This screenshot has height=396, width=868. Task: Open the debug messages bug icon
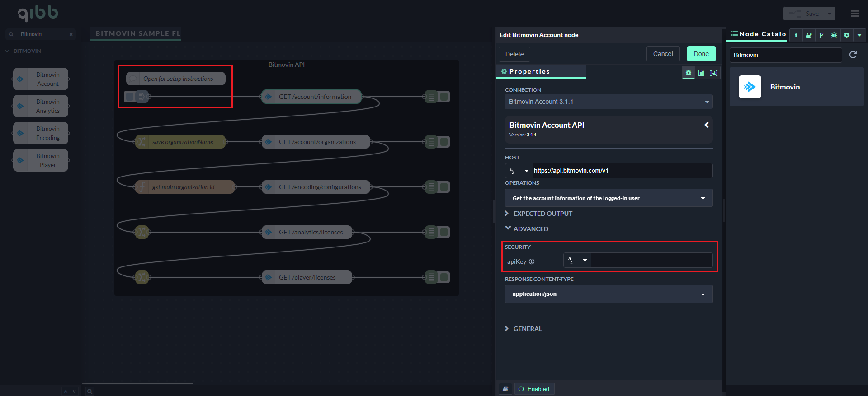point(834,35)
